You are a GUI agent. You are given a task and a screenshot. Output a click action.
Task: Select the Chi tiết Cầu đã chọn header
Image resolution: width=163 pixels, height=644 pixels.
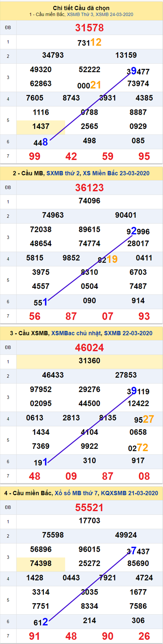pos(81,8)
